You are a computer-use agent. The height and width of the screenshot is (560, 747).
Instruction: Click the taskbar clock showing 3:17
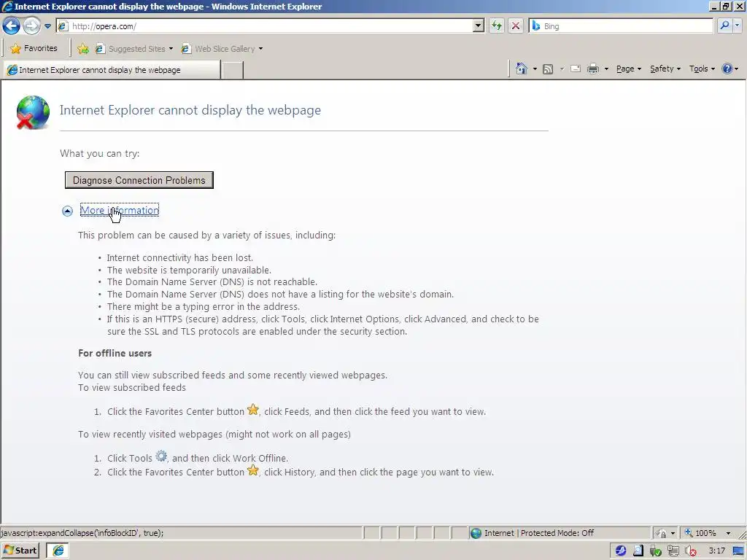(x=716, y=551)
